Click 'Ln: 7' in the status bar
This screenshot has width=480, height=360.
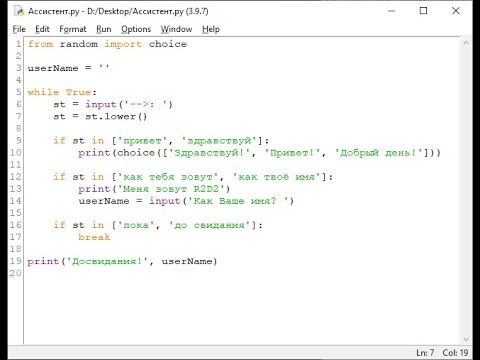[x=425, y=353]
